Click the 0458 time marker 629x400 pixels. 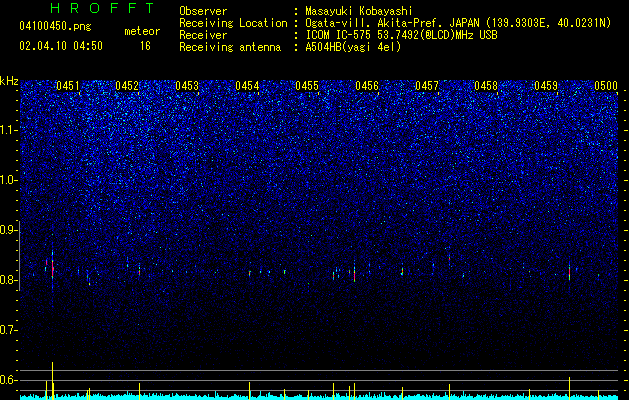point(486,86)
